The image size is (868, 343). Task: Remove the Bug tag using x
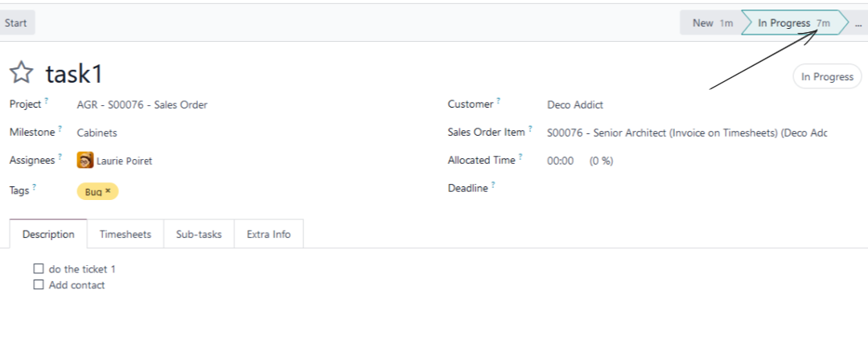(108, 190)
